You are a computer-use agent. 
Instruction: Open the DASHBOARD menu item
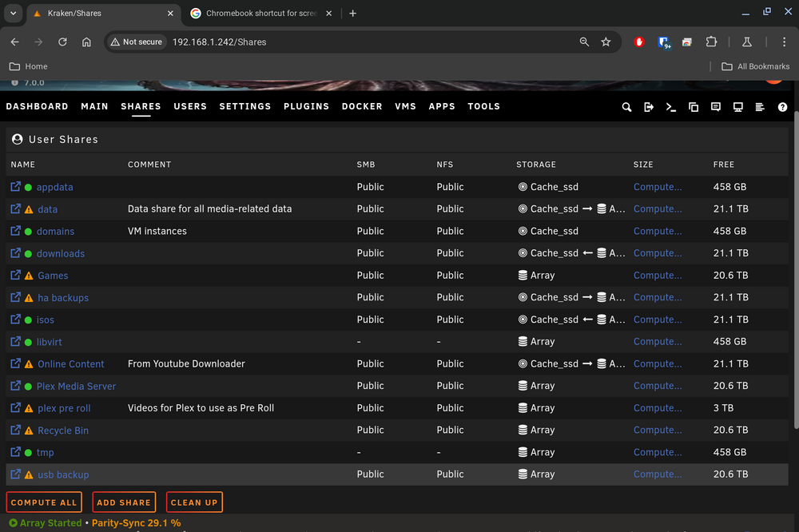click(x=38, y=106)
